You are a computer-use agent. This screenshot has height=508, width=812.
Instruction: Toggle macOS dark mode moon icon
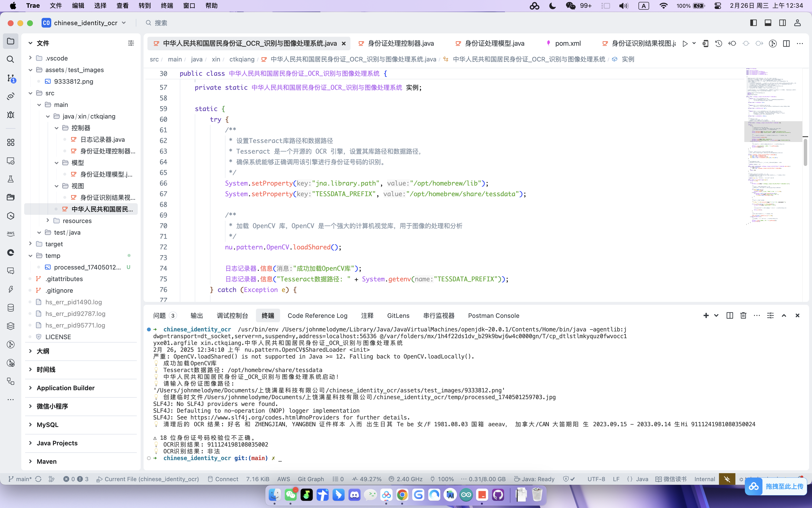552,6
